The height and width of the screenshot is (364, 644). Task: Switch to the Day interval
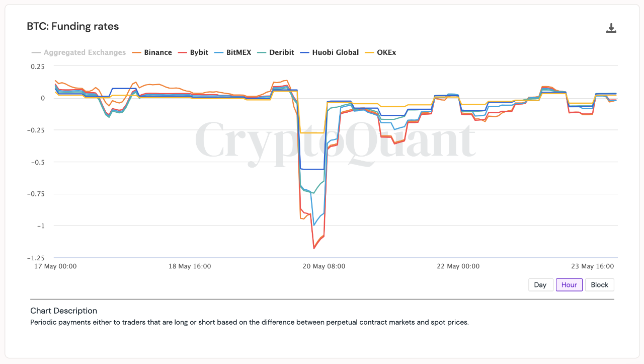(540, 284)
